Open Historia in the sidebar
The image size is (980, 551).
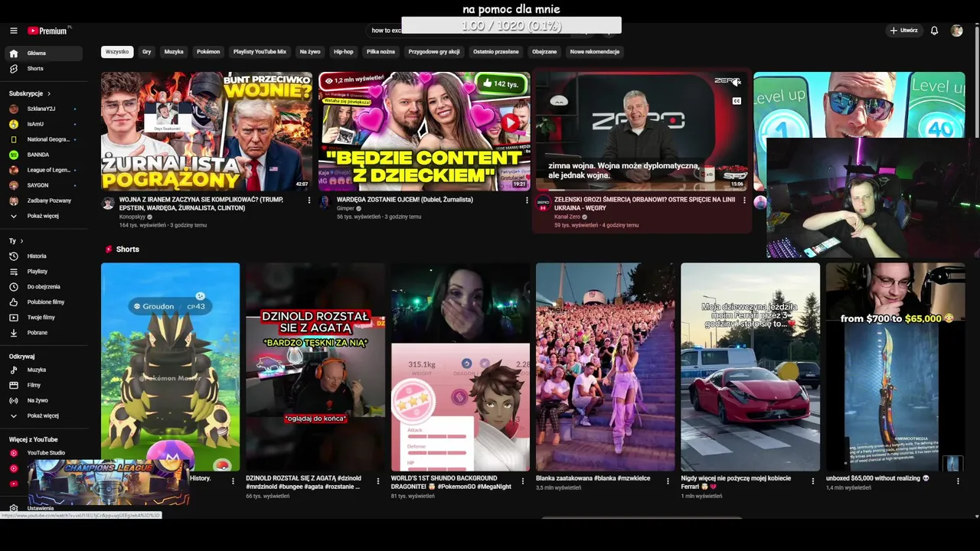click(x=44, y=256)
